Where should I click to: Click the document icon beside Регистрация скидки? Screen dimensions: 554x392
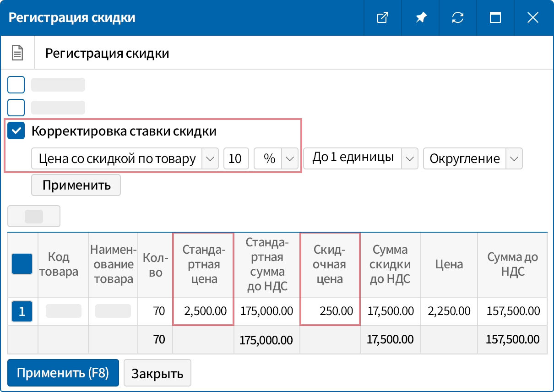tap(17, 52)
